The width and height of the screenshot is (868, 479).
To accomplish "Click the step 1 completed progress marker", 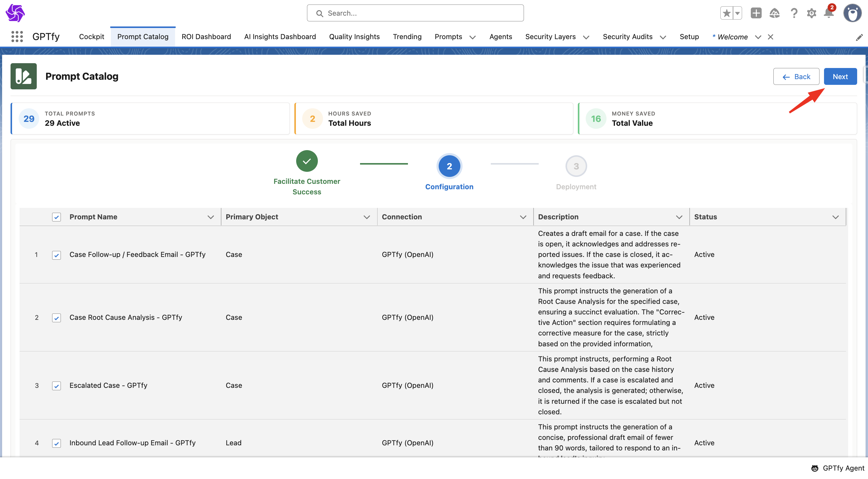I will 307,161.
